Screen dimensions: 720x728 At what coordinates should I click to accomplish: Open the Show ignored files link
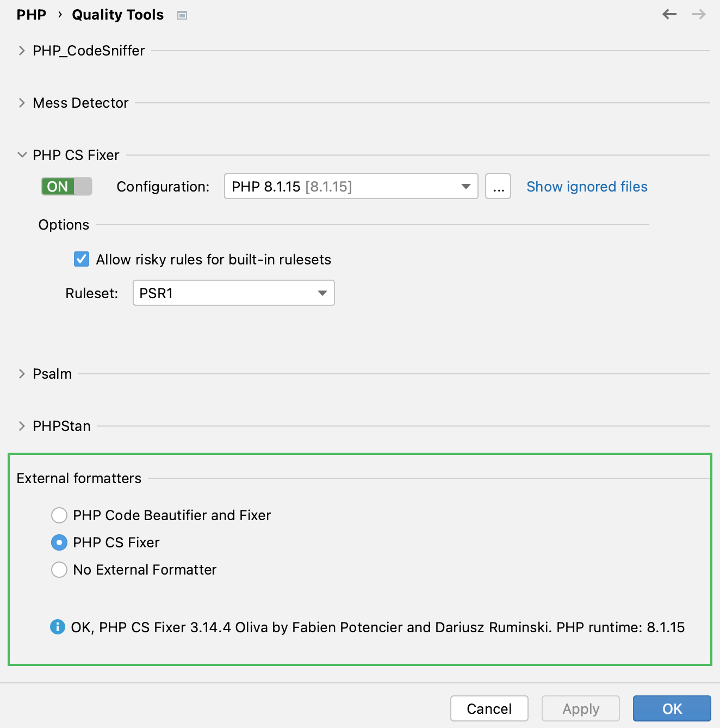tap(587, 187)
